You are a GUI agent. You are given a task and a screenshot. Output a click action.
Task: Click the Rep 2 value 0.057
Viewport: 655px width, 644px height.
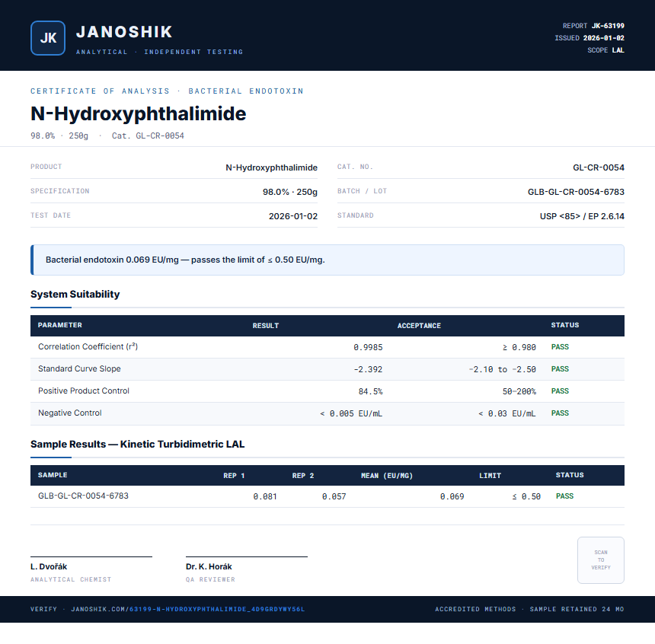pos(334,496)
